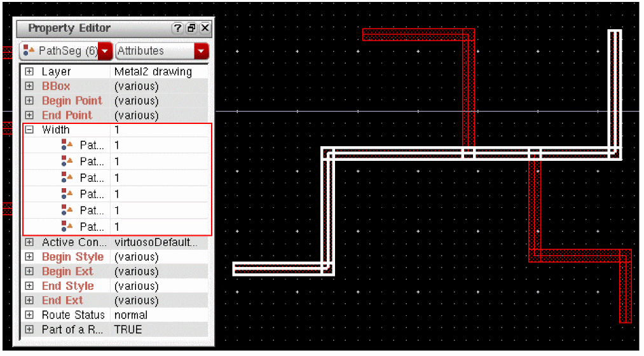
Task: Click the 'virtuosoDefault...' constraint value
Action: click(x=156, y=242)
